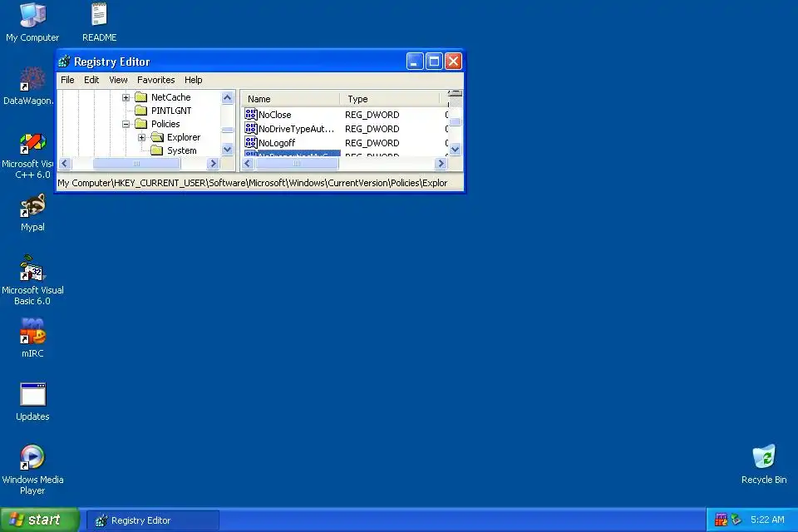This screenshot has width=798, height=532.
Task: Click the values pane horizontal scrollbar thumb
Action: [297, 164]
